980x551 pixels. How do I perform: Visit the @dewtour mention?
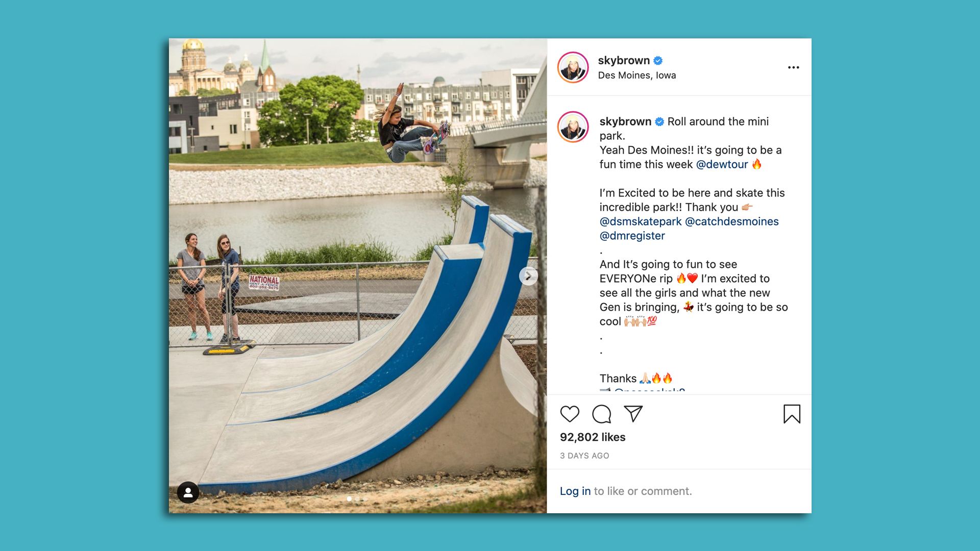tap(722, 164)
